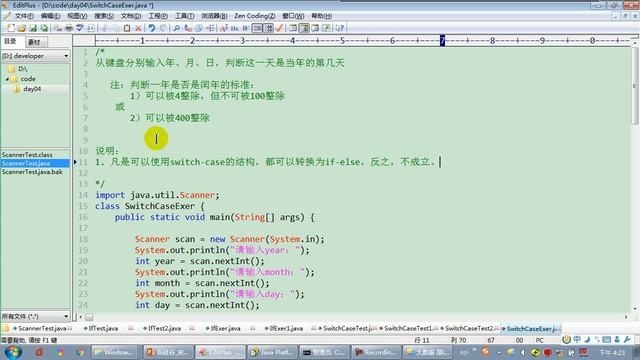Open Find with the magnifier icon
This screenshot has height=360, width=640.
(x=177, y=28)
